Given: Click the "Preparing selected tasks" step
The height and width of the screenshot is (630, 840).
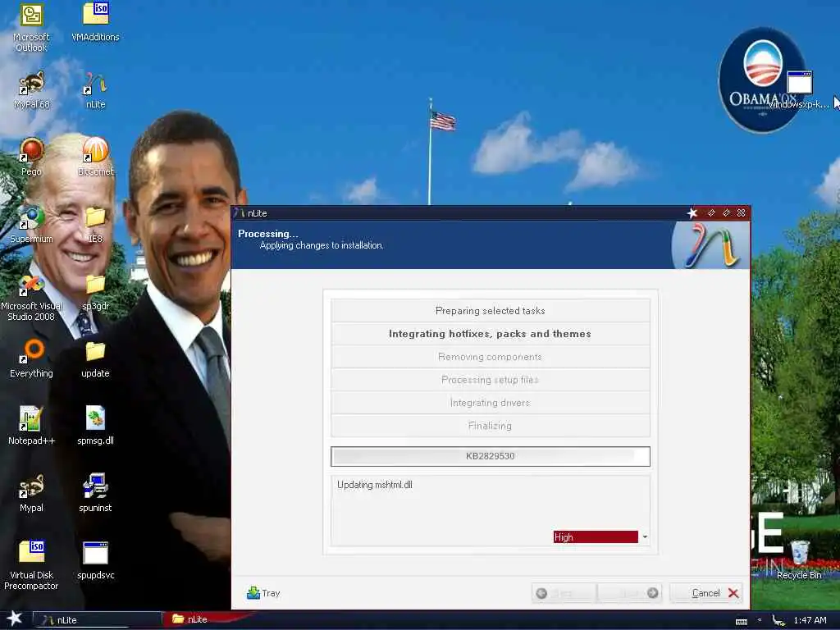Looking at the screenshot, I should [491, 311].
